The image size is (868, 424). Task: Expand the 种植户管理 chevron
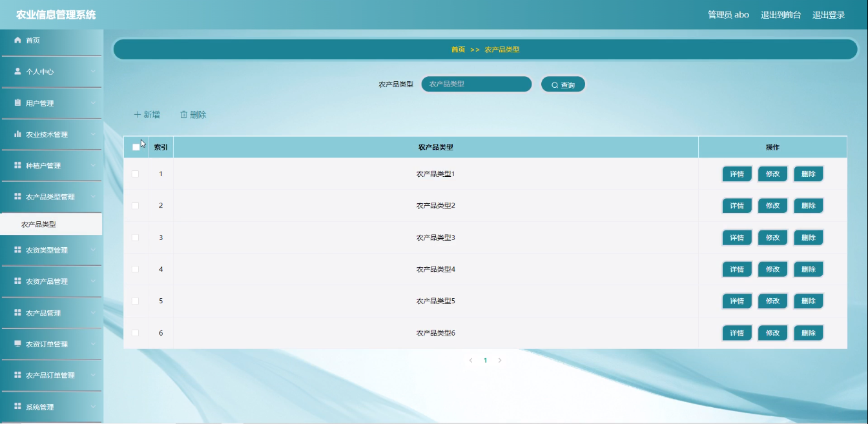[x=93, y=165]
